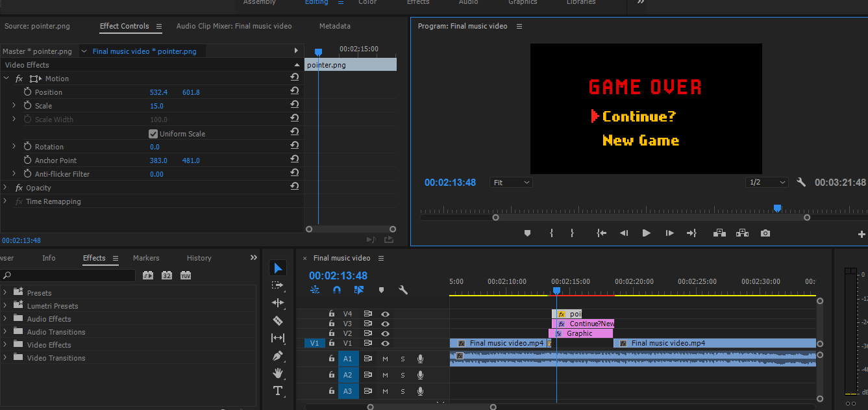Add a marker in the timeline header

click(x=381, y=290)
